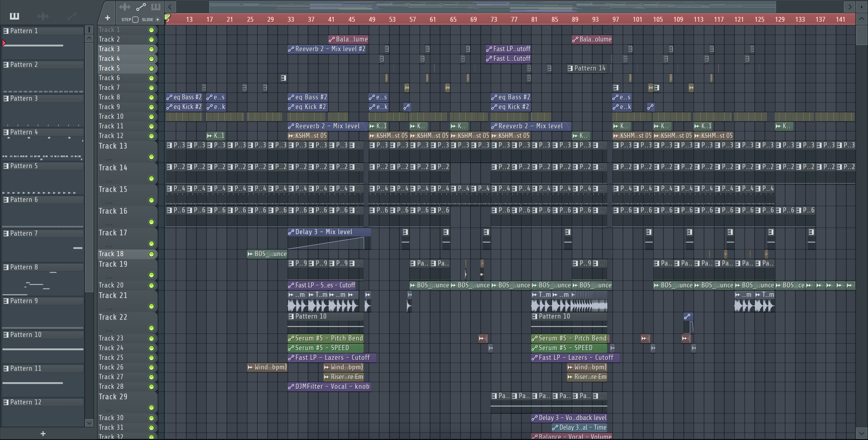Viewport: 868px width, 440px height.
Task: Click down arrow in pattern picker scrollbar
Action: tap(89, 423)
